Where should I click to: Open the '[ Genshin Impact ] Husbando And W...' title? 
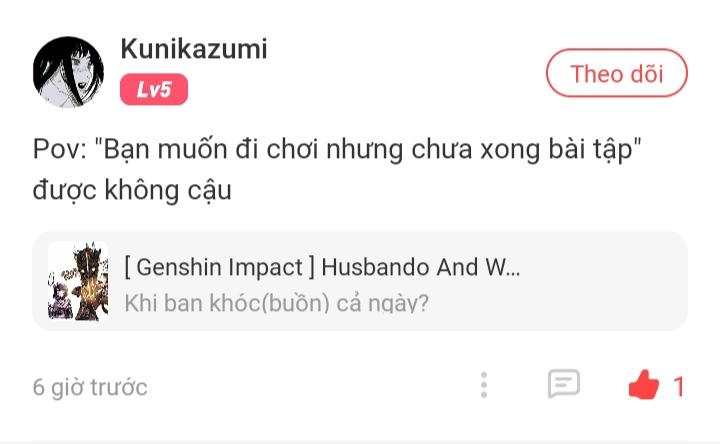[322, 267]
